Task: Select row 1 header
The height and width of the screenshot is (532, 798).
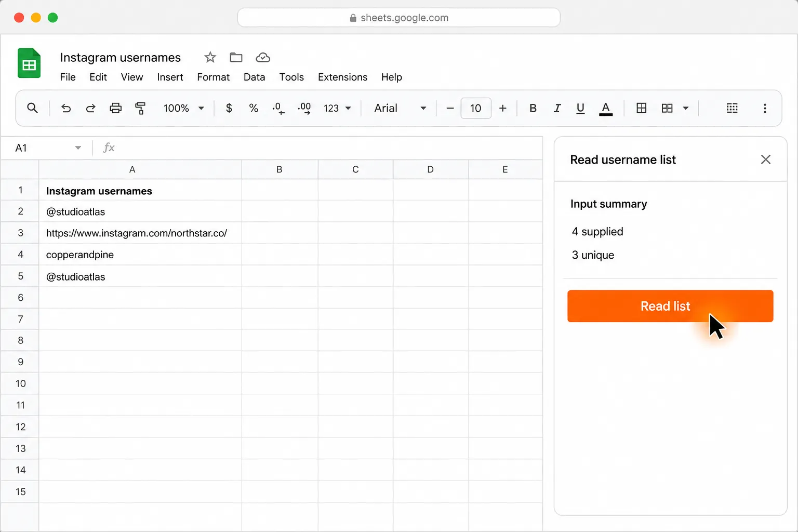Action: [20, 190]
